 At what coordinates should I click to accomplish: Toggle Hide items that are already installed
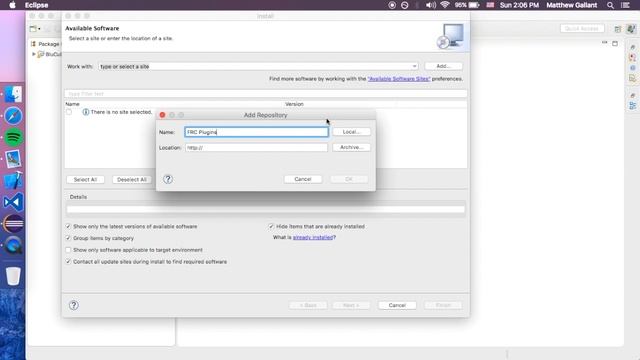tap(271, 226)
